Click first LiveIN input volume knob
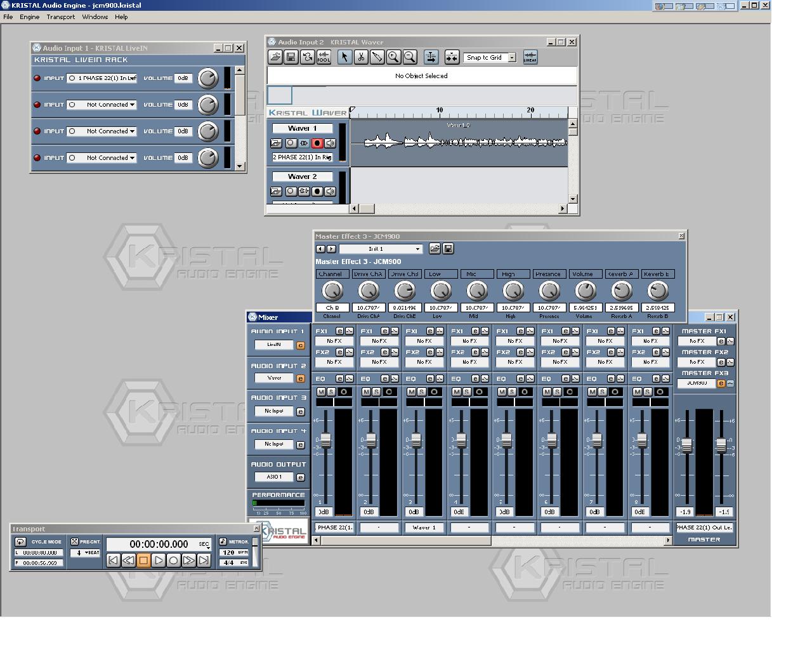This screenshot has width=812, height=650. pyautogui.click(x=208, y=78)
